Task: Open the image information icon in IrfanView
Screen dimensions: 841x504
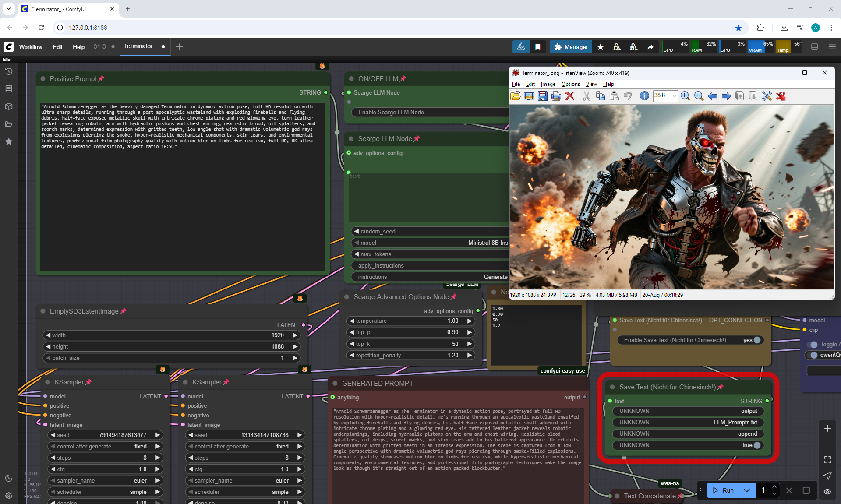Action: click(644, 96)
